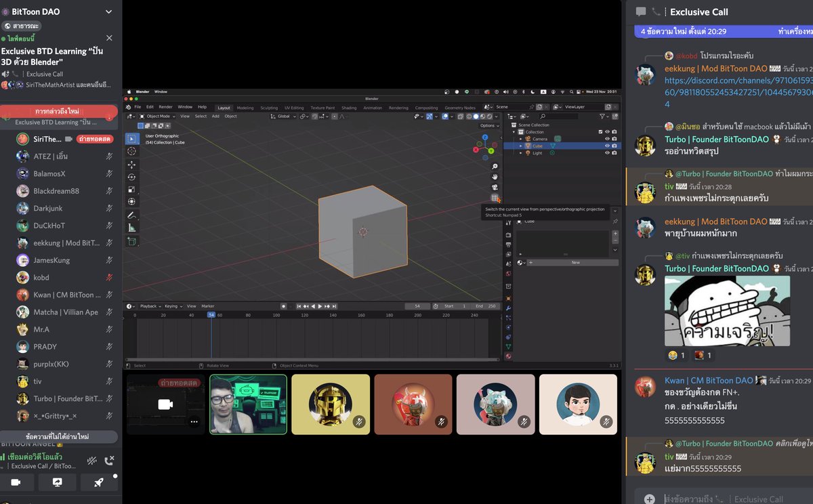813x504 pixels.
Task: Open the Material properties tab icon
Action: coord(508,356)
